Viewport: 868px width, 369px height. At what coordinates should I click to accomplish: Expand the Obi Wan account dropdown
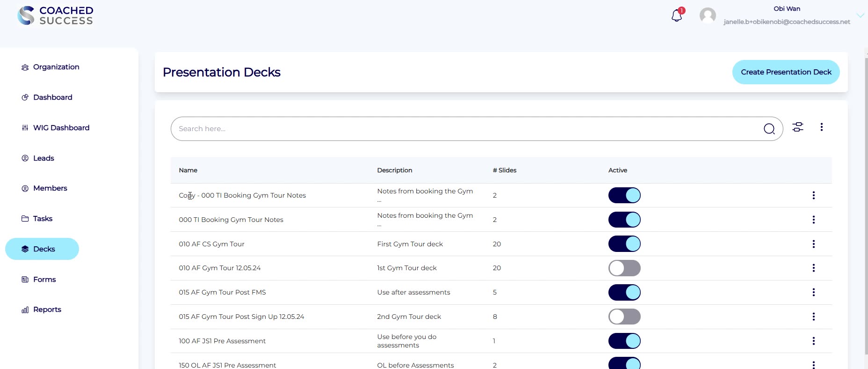click(860, 15)
